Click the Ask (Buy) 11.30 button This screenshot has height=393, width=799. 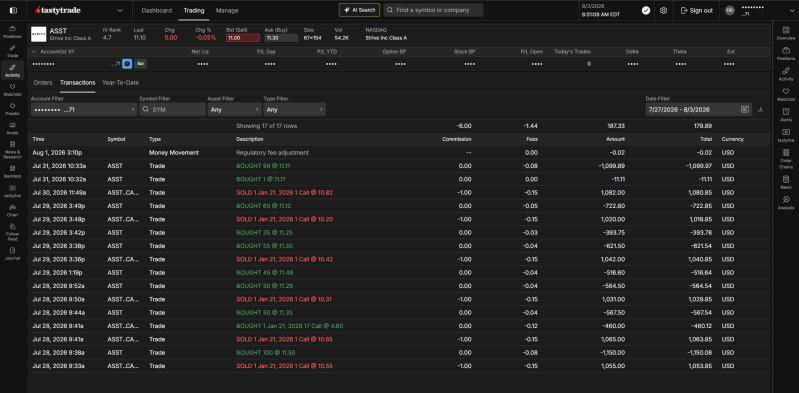tap(281, 38)
